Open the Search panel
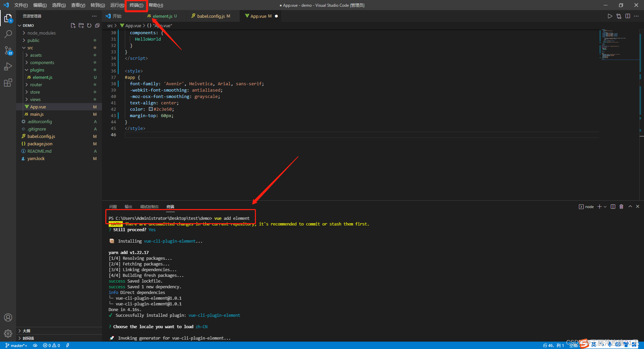Screen dimensions: 644x349 pos(8,34)
